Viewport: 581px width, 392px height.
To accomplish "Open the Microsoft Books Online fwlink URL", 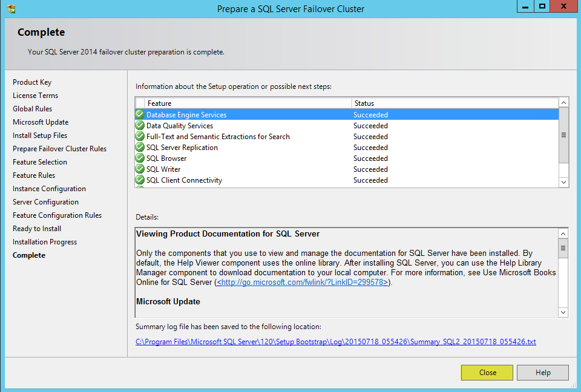I will (303, 283).
